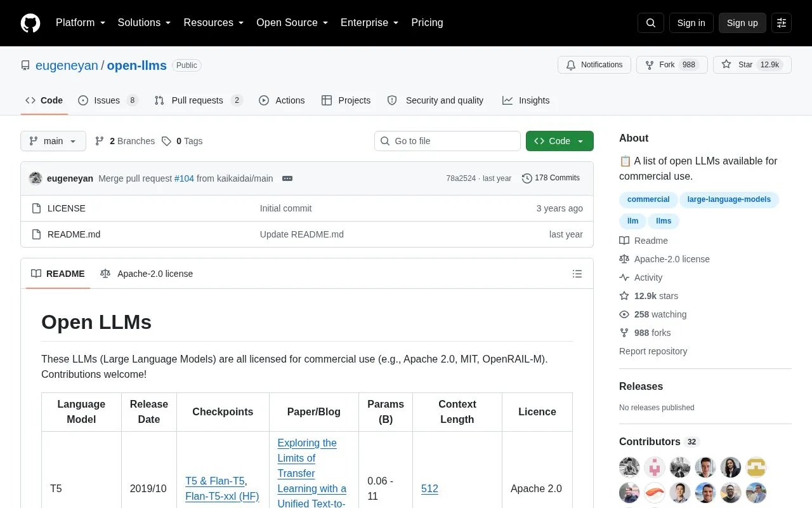This screenshot has height=508, width=812.
Task: Switch to the Projects tab
Action: tap(346, 100)
